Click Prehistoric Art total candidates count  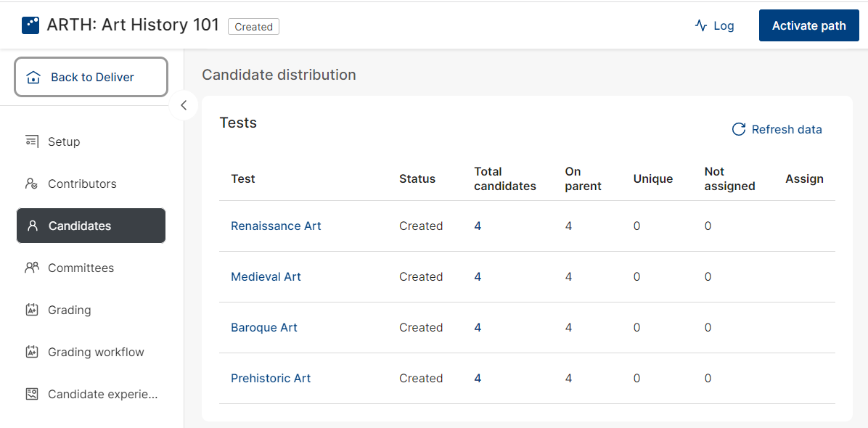click(478, 378)
